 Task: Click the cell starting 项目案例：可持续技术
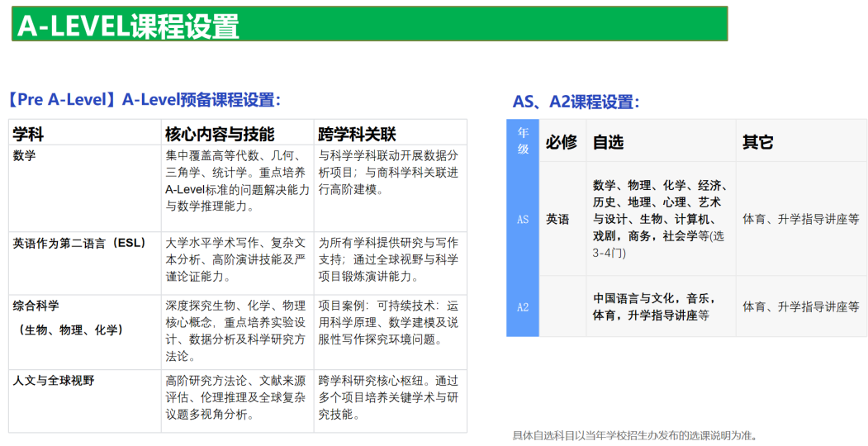391,332
